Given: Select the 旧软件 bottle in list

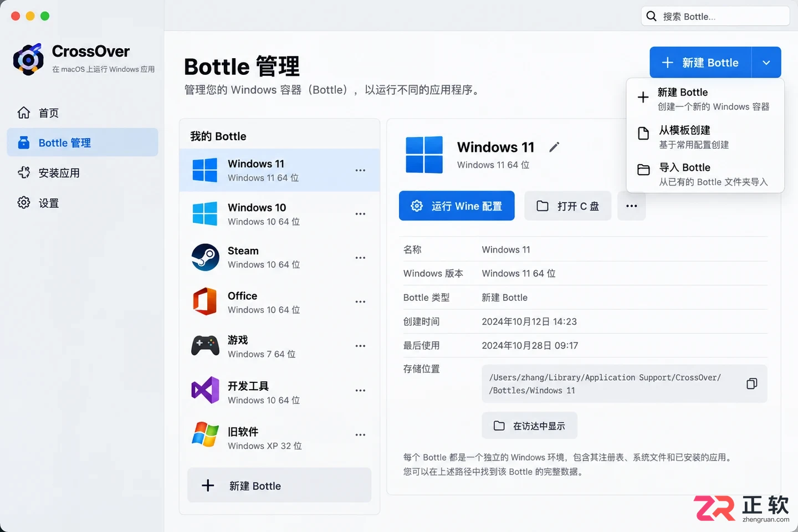Looking at the screenshot, I should pos(280,435).
